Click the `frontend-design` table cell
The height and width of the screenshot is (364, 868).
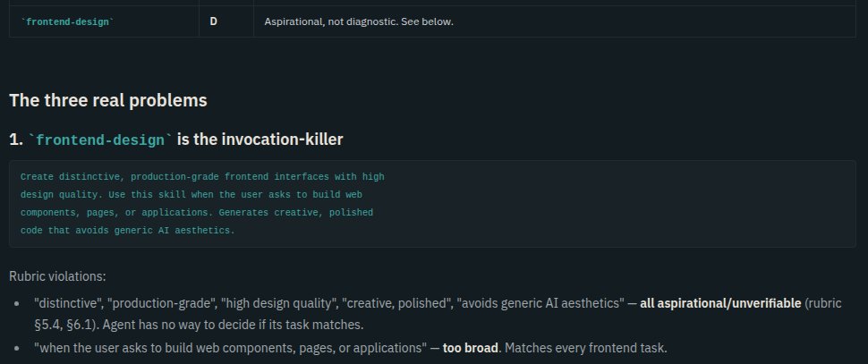[104, 22]
